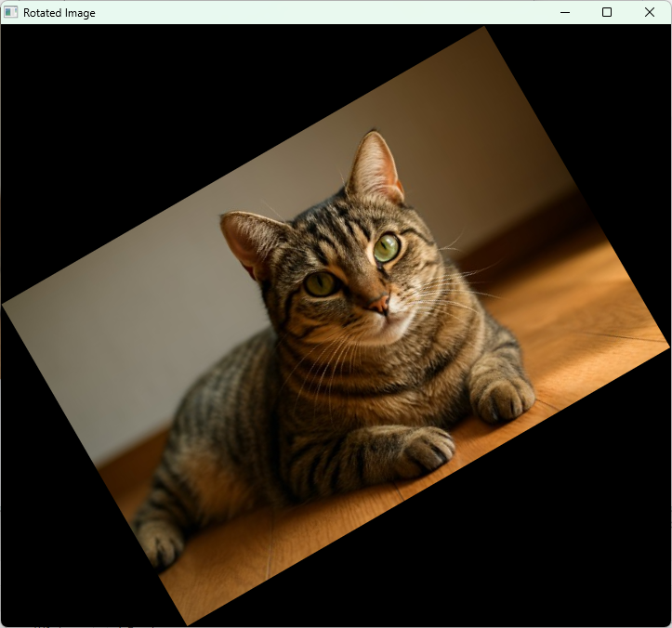
Task: Click the rotated cat photo
Action: (336, 325)
